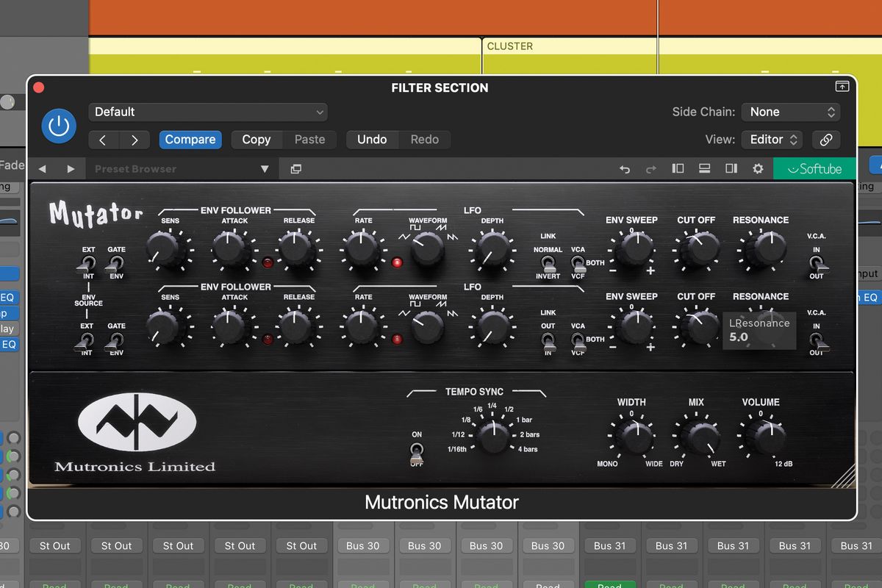Select the Compare tab
The height and width of the screenshot is (588, 882).
(190, 140)
